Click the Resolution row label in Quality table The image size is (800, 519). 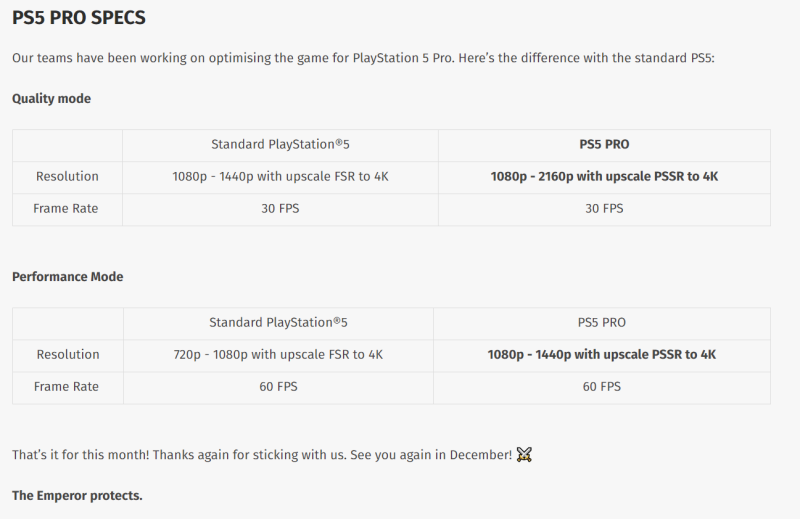67,176
